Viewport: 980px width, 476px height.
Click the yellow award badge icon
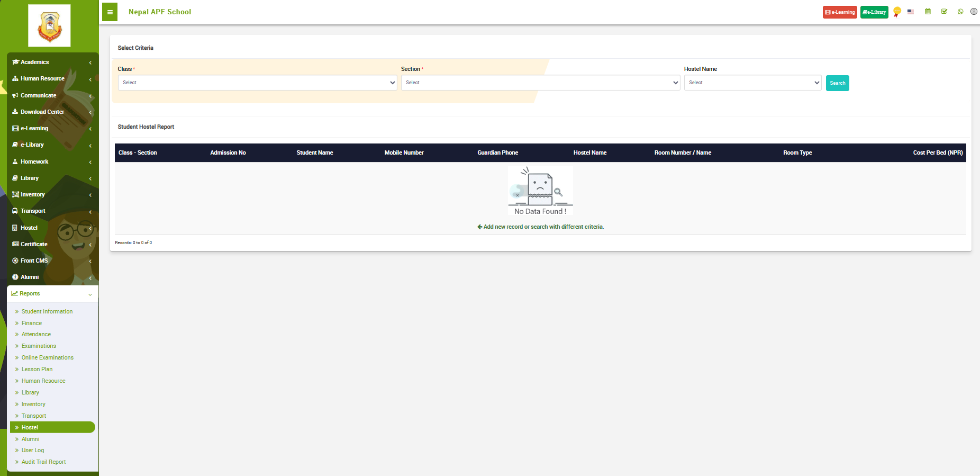[897, 12]
